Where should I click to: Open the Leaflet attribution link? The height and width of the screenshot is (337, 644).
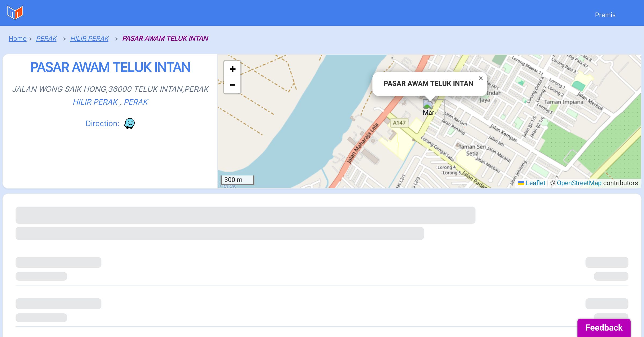(x=535, y=183)
